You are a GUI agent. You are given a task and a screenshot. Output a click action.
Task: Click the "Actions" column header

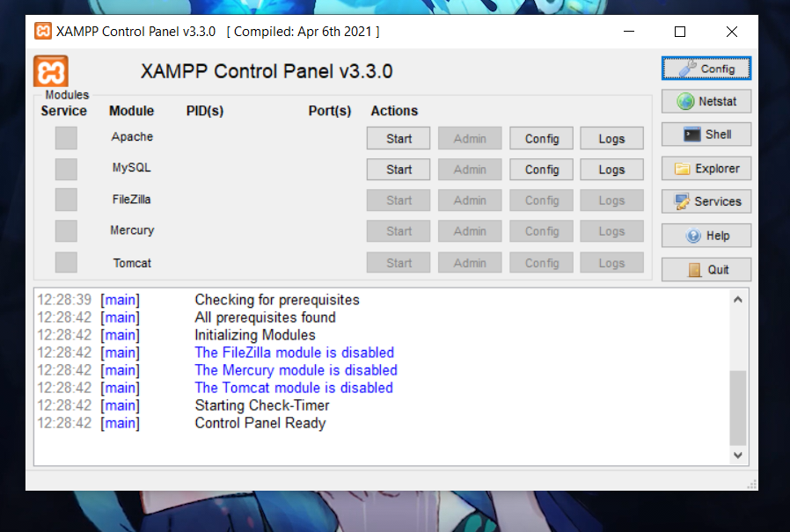(x=394, y=111)
